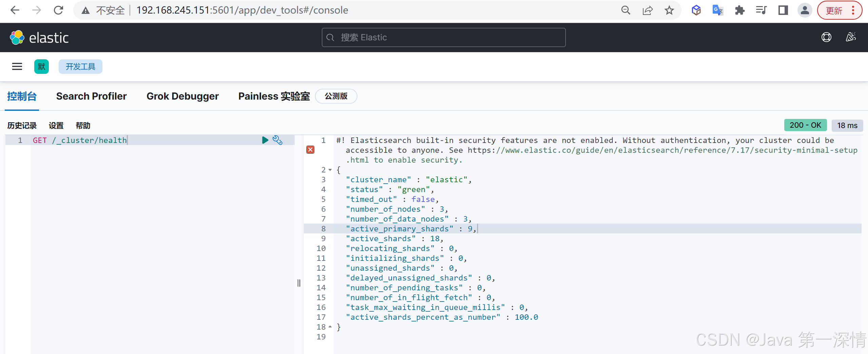The width and height of the screenshot is (868, 354).
Task: Click the share page icon
Action: click(x=648, y=10)
